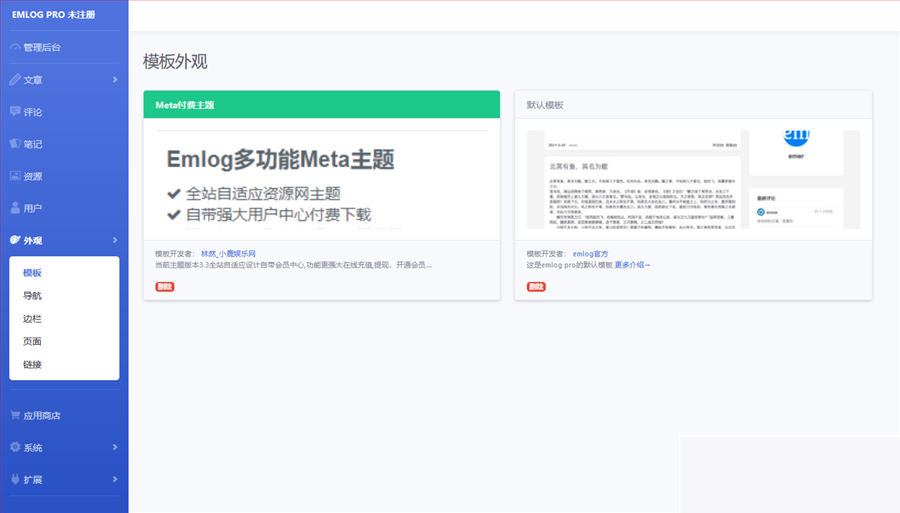
Task: Click the 应用商店 shopping cart icon
Action: pyautogui.click(x=15, y=415)
